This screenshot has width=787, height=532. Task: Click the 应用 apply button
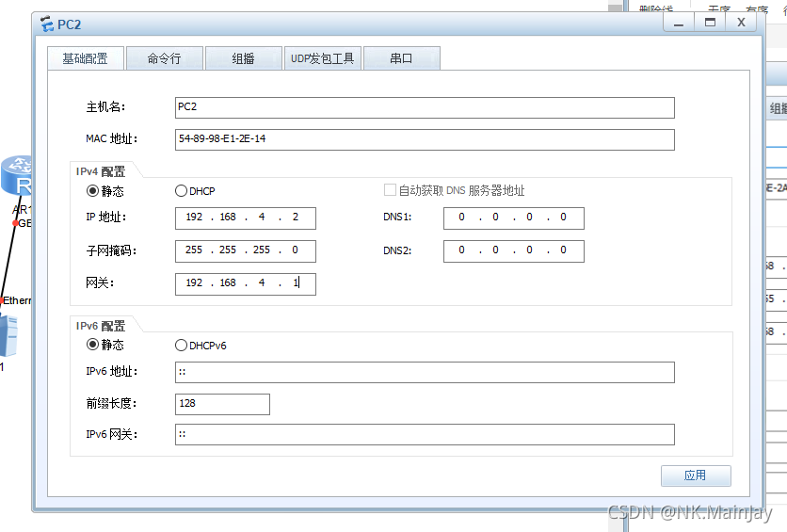coord(696,476)
